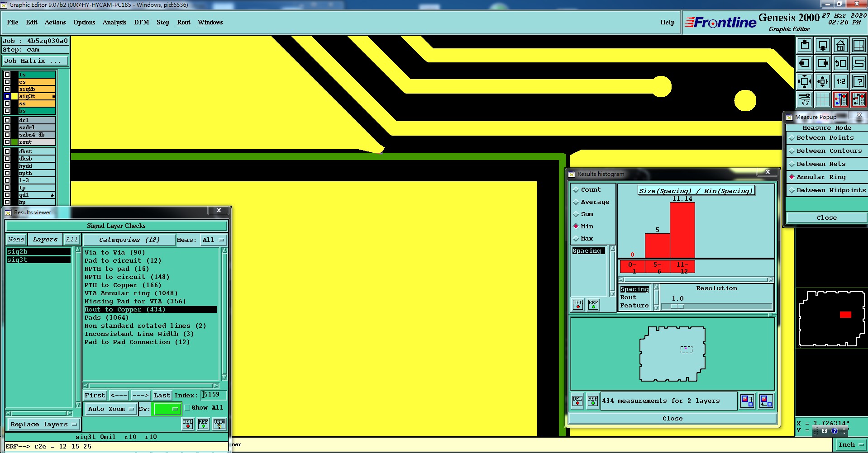Viewport: 868px width, 453px height.
Task: Click the pan left view icon
Action: (x=805, y=63)
